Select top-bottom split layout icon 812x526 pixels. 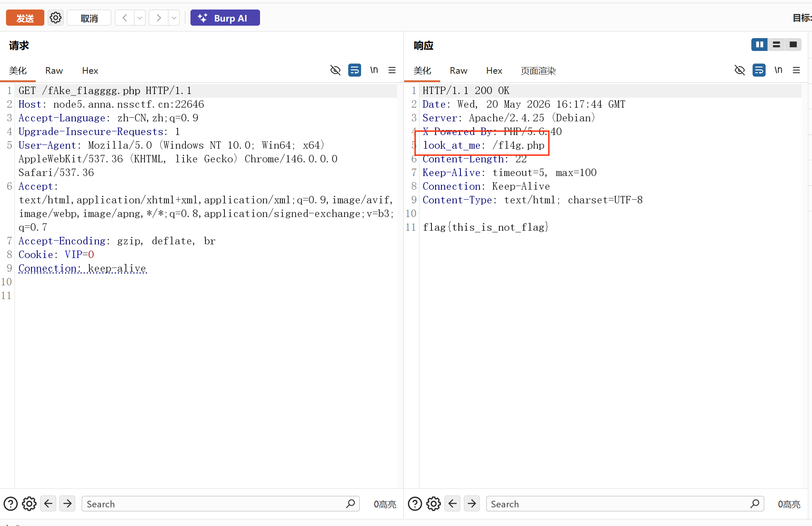click(776, 44)
